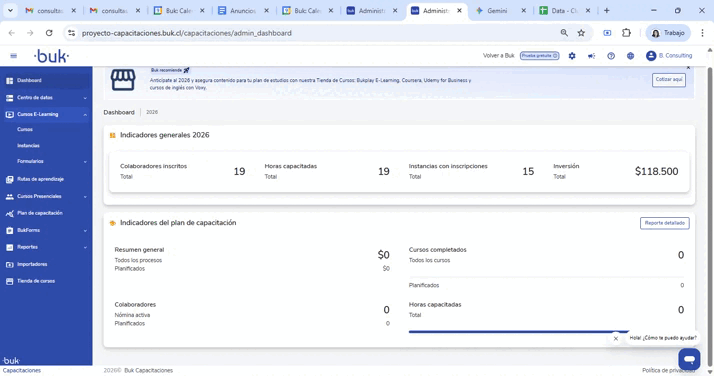Click the Horas capacitadas progress bar
This screenshot has height=376, width=714.
coord(519,332)
